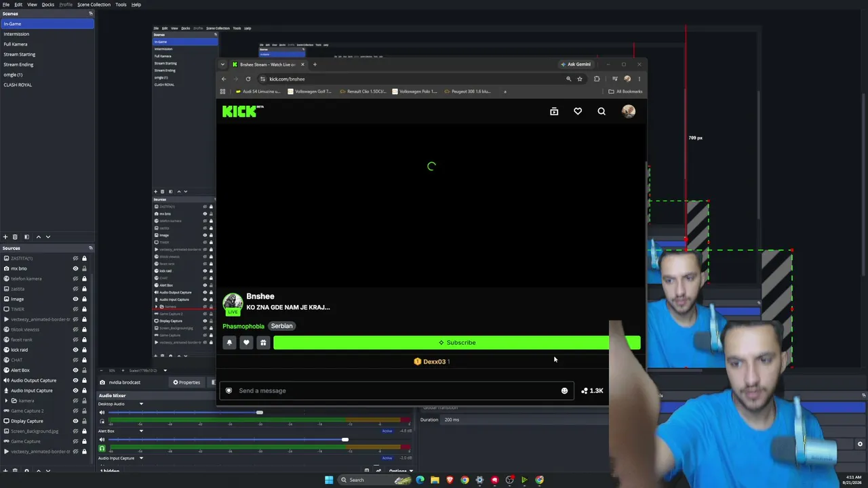Click the heart icon in the Kick header
868x488 pixels.
point(578,111)
